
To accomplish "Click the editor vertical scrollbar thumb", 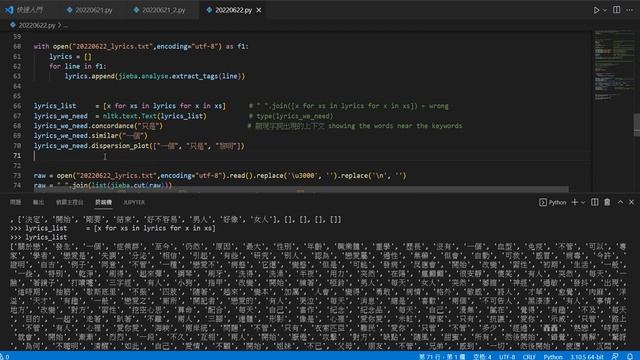I will click(x=636, y=125).
